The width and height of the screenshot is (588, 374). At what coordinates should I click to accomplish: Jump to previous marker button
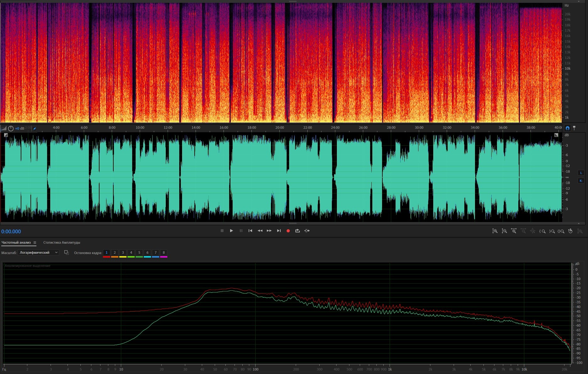click(x=250, y=231)
